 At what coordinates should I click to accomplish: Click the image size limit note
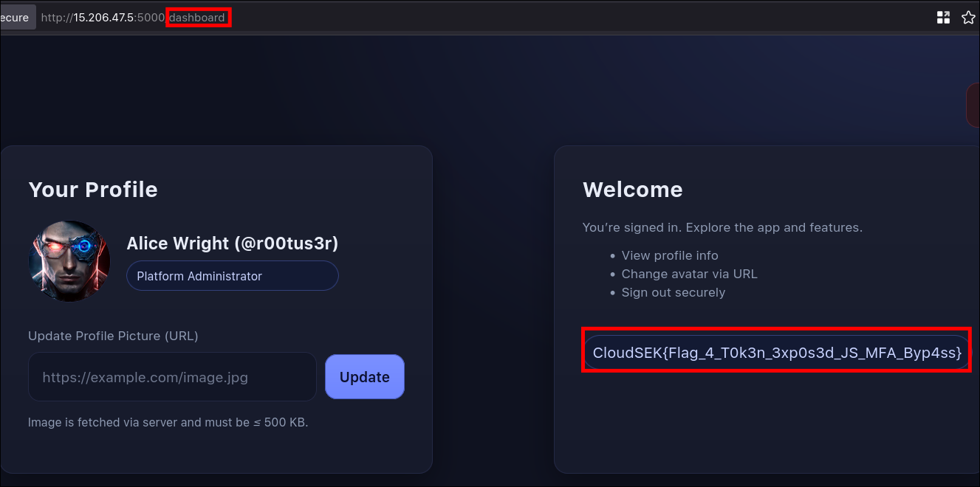168,423
